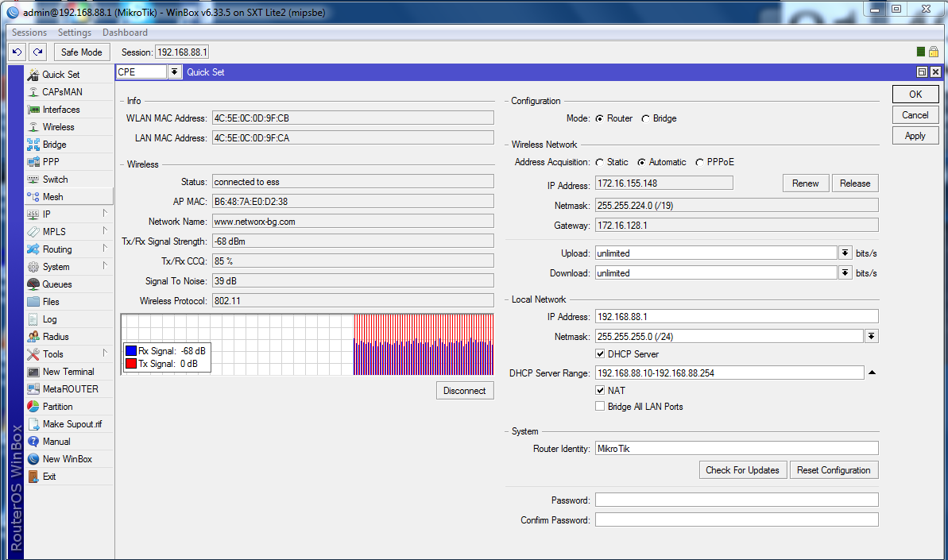
Task: Open the Local Network Netmask dropdown
Action: tap(871, 337)
